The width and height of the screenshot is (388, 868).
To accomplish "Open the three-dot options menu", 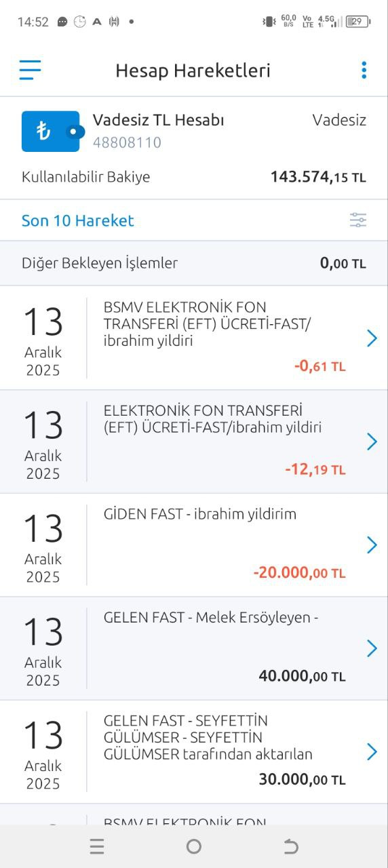I will coord(364,70).
